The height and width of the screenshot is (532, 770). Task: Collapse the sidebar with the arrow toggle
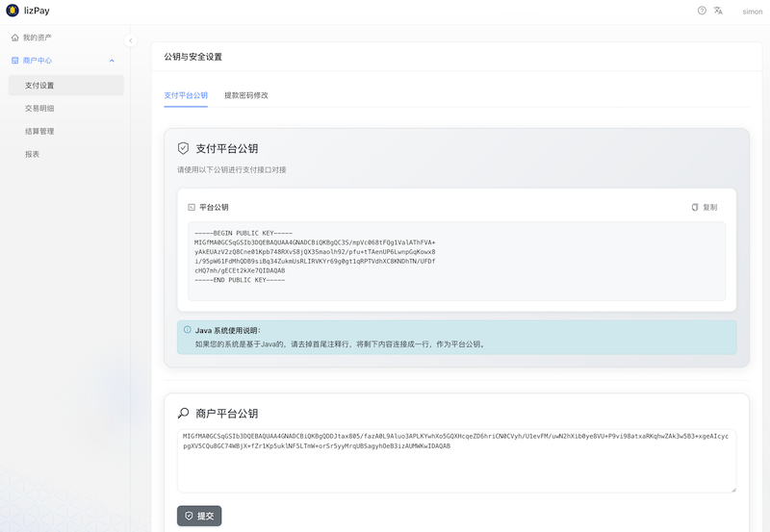[131, 40]
